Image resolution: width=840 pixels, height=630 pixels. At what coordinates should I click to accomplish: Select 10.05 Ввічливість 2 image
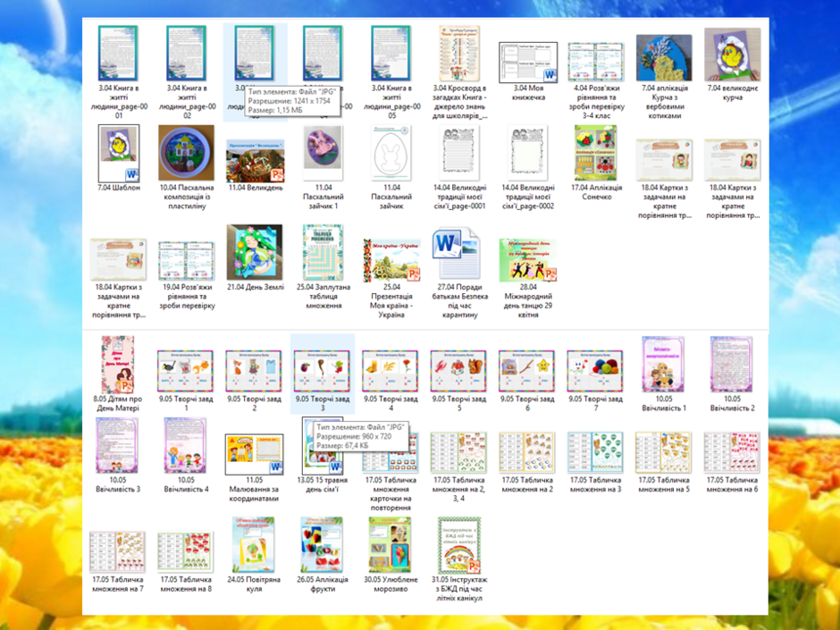[x=731, y=365]
